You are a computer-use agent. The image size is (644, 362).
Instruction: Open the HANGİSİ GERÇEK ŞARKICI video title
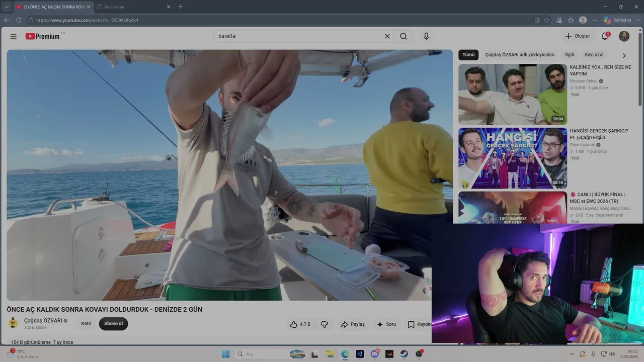(x=599, y=134)
